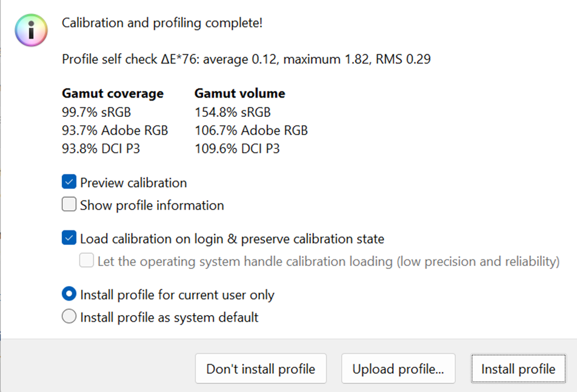
Task: Click the greyed-out operating system calibration checkbox
Action: (87, 262)
